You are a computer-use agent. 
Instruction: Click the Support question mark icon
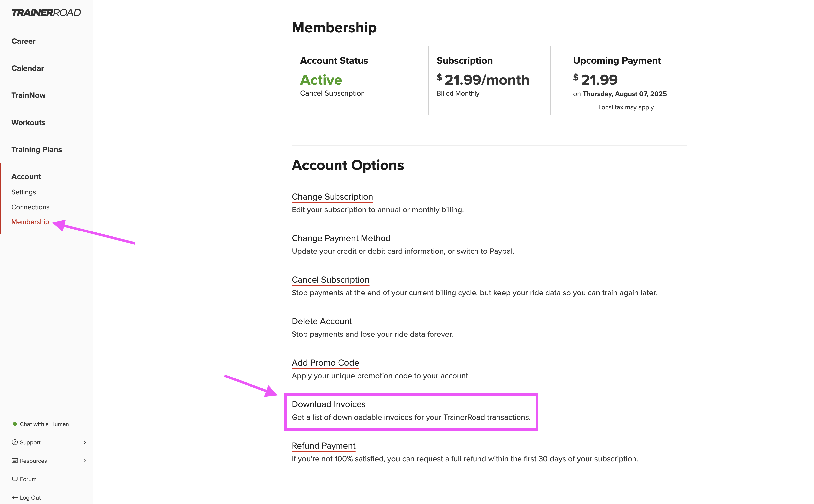[x=15, y=442]
